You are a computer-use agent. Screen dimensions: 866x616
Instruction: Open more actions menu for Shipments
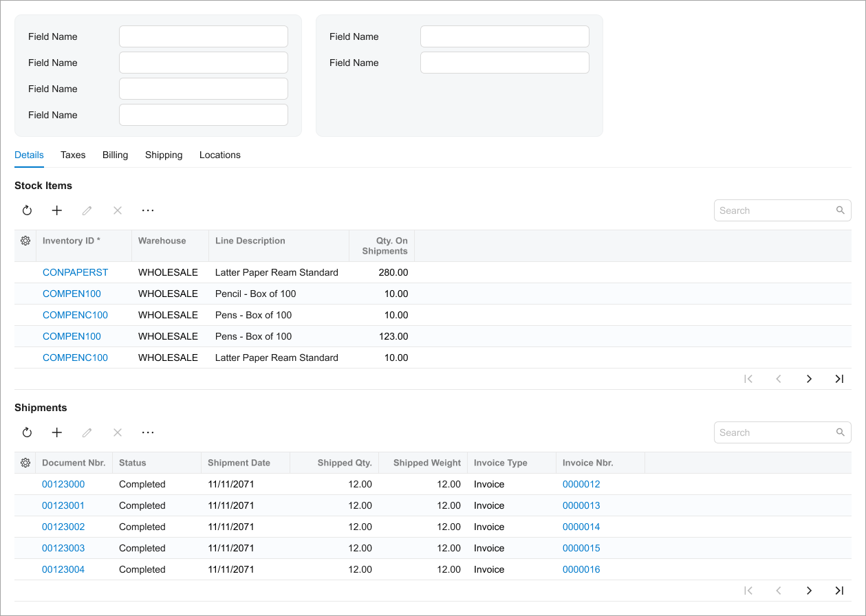pyautogui.click(x=148, y=432)
